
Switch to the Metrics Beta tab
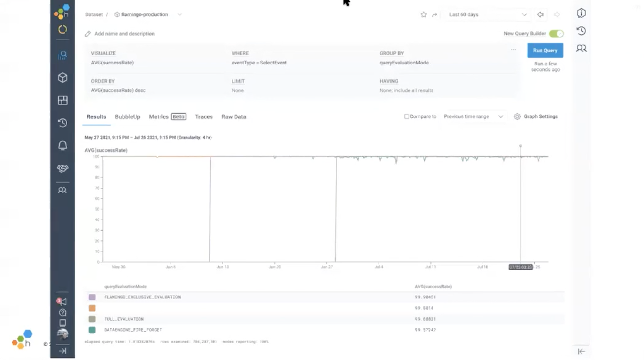pyautogui.click(x=167, y=117)
